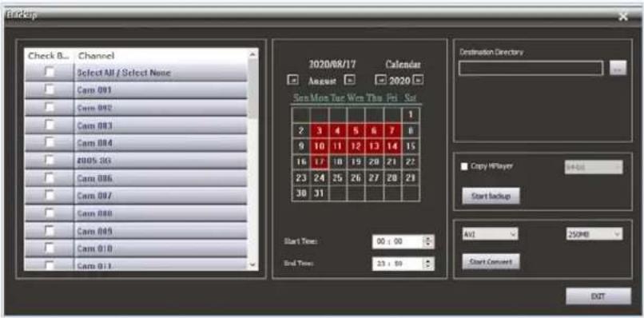Select August 10 on the calendar

pyautogui.click(x=319, y=146)
